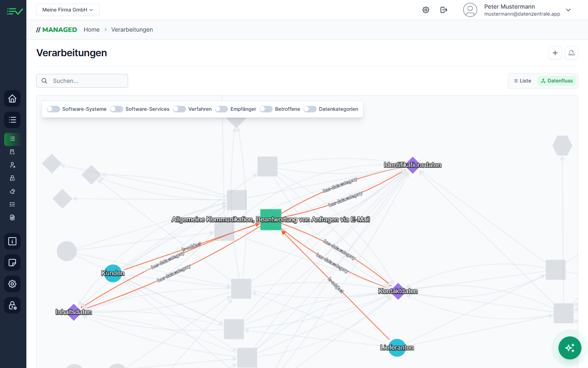
Task: Switch to the Liste view tab
Action: 522,80
